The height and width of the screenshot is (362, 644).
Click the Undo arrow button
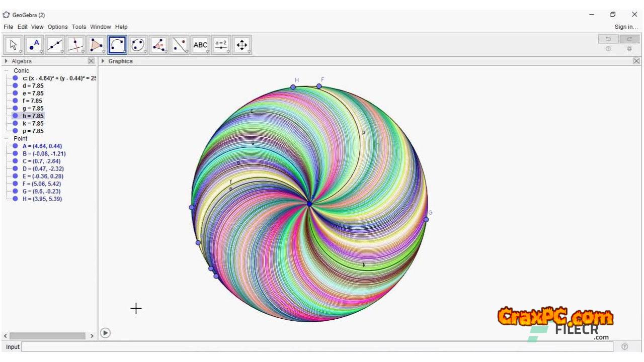pyautogui.click(x=608, y=39)
